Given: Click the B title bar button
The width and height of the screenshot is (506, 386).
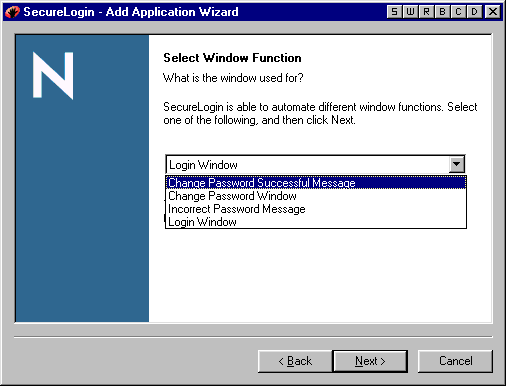Looking at the screenshot, I should coord(442,12).
